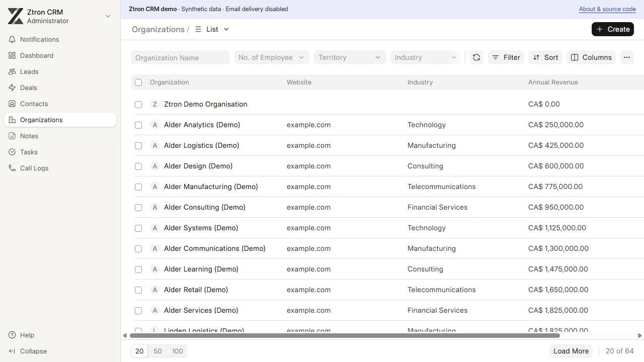644x362 pixels.
Task: Open the Industry filter dropdown
Action: [x=426, y=57]
